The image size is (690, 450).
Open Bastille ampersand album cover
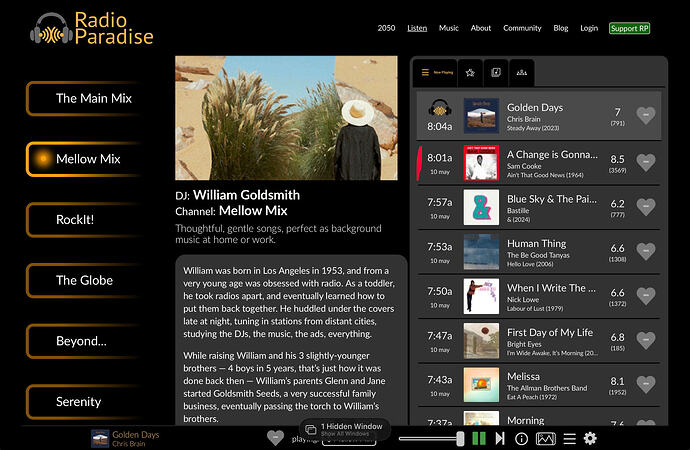(x=481, y=207)
